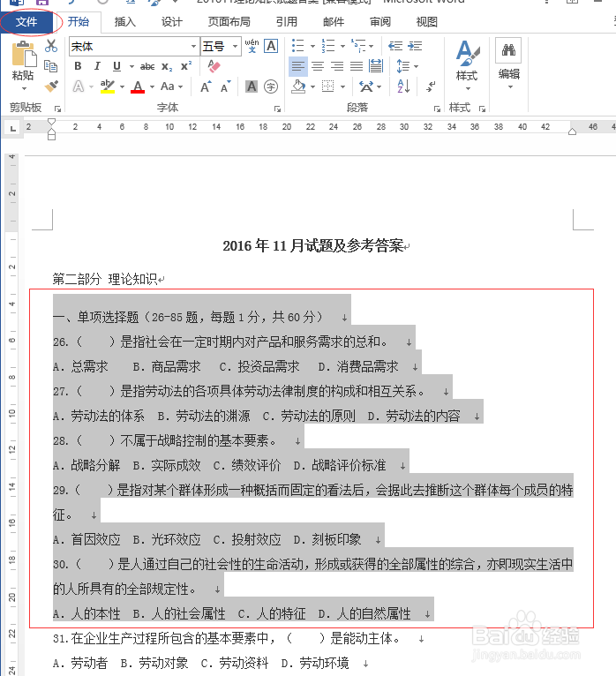Open the 样式 pane launcher
Screen dimensions: 616x676
(x=482, y=109)
